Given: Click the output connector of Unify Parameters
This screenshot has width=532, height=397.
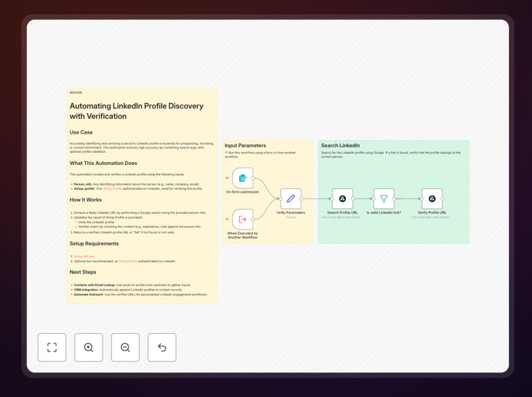Looking at the screenshot, I should pyautogui.click(x=301, y=199).
